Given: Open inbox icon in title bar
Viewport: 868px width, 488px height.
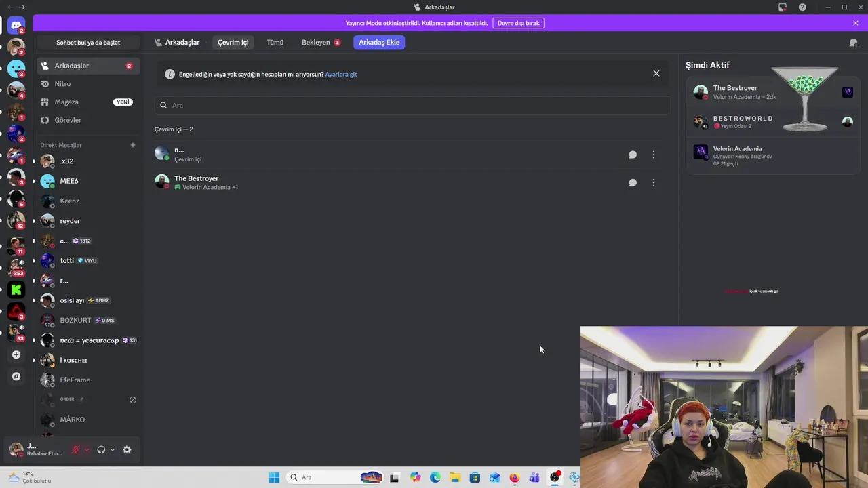Looking at the screenshot, I should tap(783, 7).
